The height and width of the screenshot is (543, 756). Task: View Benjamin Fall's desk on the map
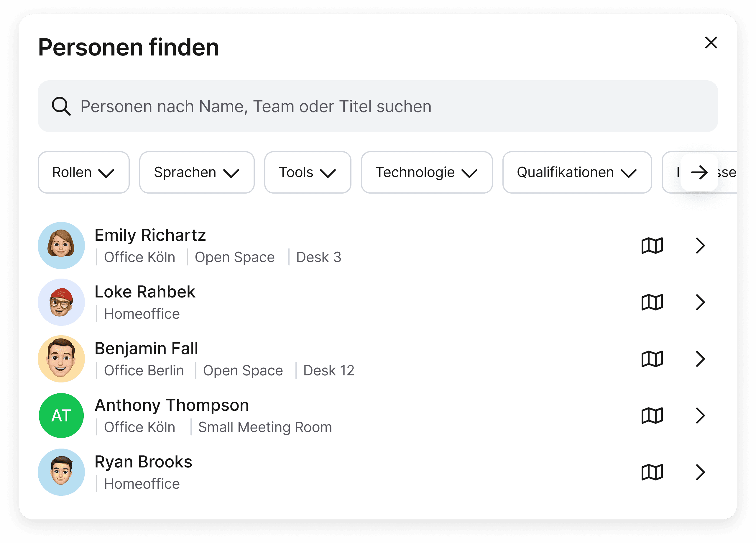pos(652,359)
